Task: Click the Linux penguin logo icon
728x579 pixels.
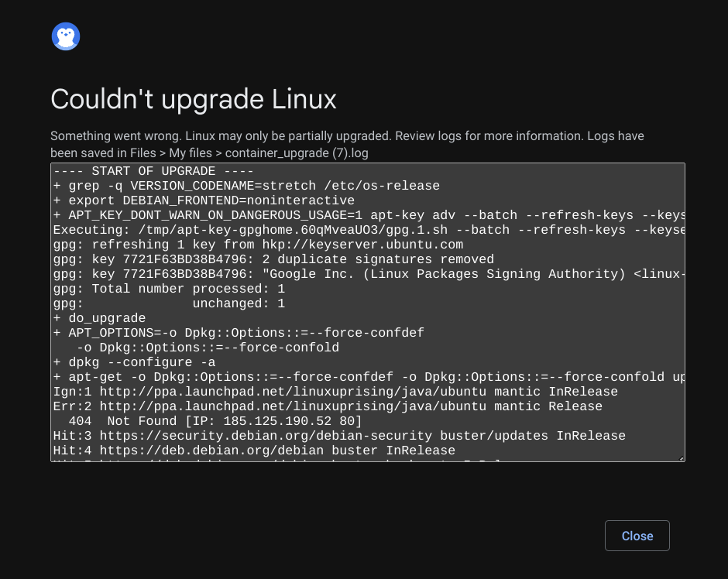Action: pos(66,36)
